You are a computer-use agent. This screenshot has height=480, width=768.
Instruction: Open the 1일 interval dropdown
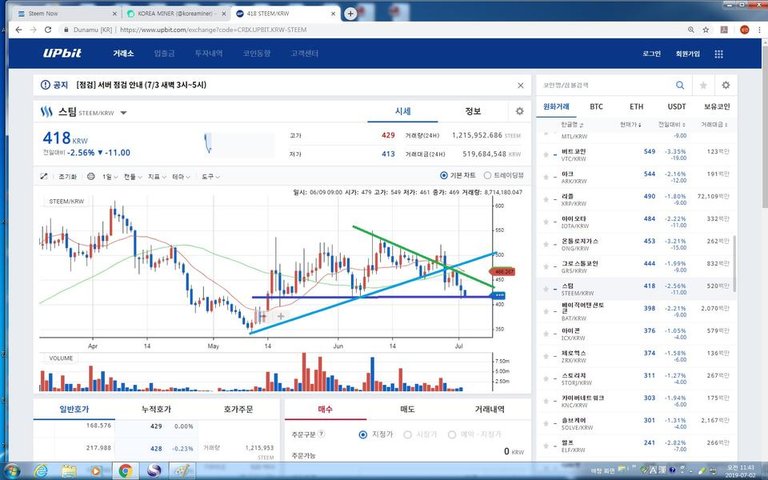click(x=109, y=176)
